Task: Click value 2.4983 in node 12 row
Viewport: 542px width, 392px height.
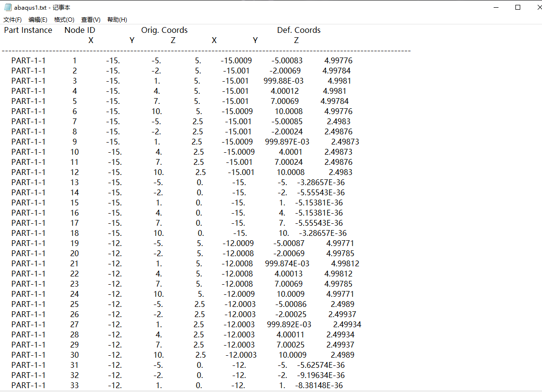Action: [x=340, y=172]
